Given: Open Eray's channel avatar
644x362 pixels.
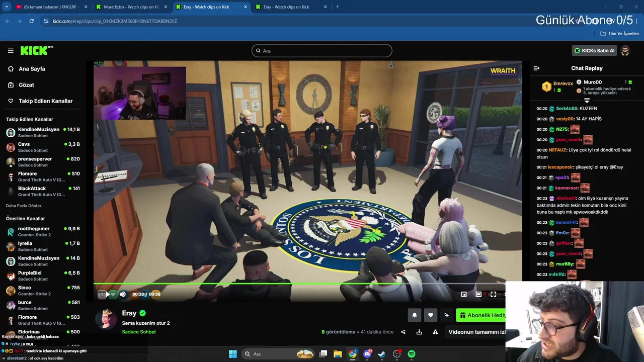Looking at the screenshot, I should (x=106, y=319).
